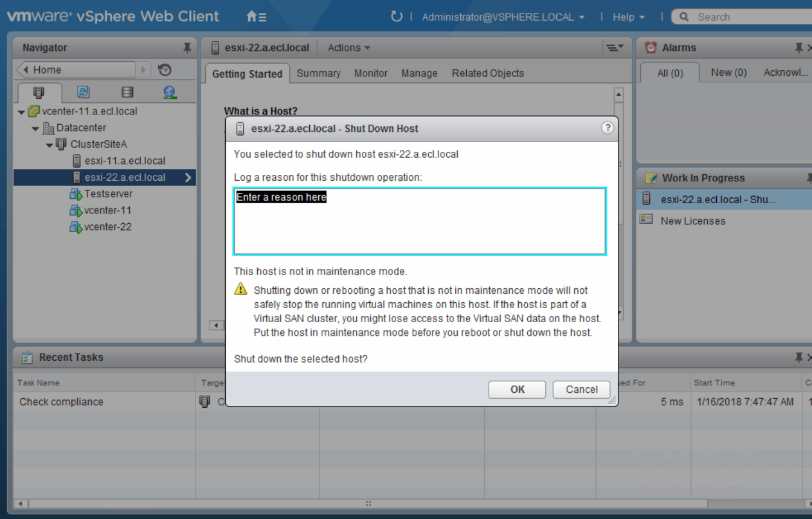Viewport: 812px width, 519px height.
Task: Refresh the vSphere Web Client
Action: coord(396,17)
